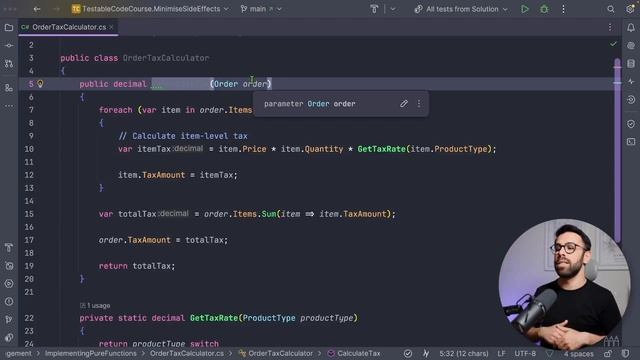This screenshot has width=640, height=360.
Task: Change UTF-8 file encoding in status bar
Action: pyautogui.click(x=525, y=353)
